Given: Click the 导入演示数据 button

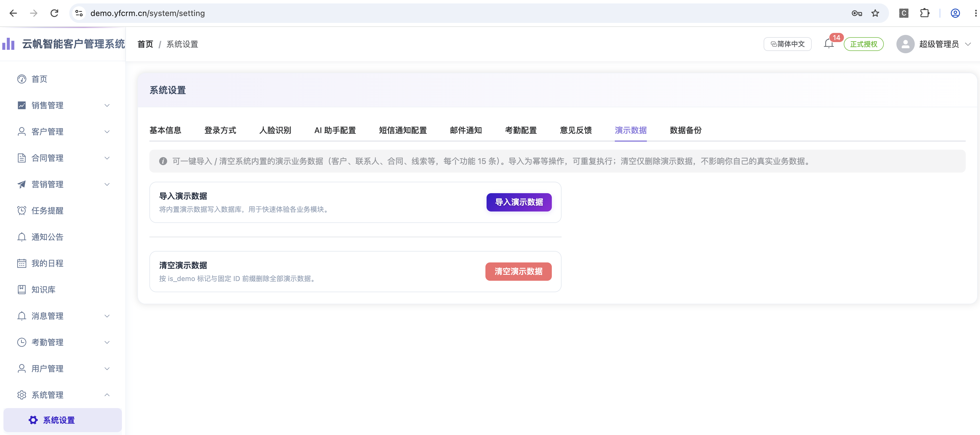Looking at the screenshot, I should click(519, 202).
